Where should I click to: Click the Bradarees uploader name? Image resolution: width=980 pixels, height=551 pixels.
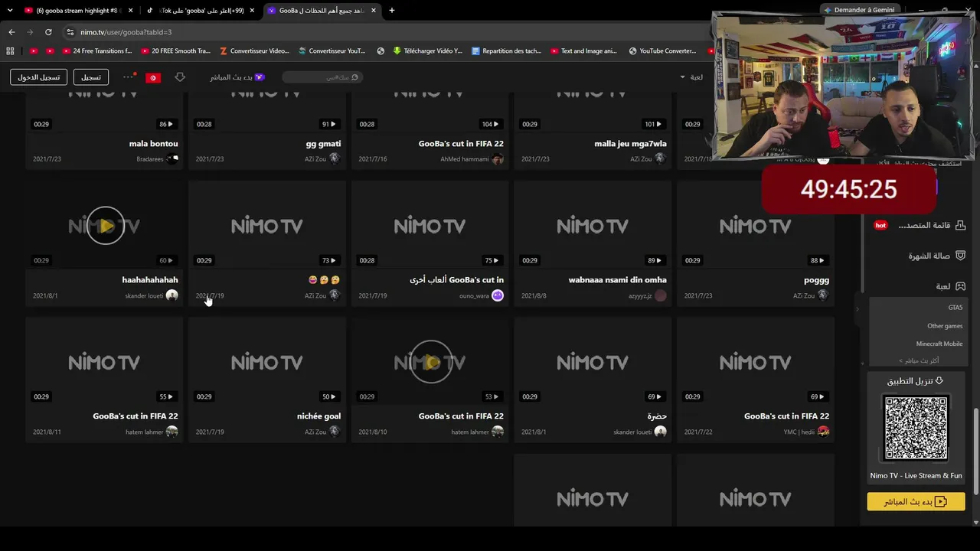150,159
